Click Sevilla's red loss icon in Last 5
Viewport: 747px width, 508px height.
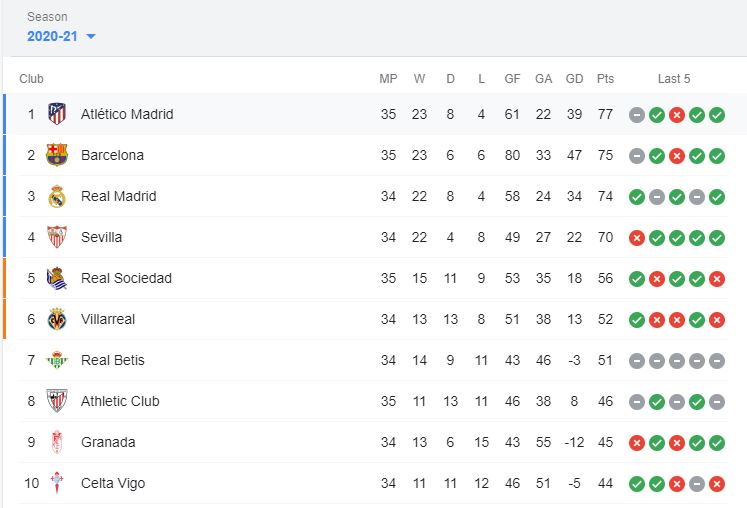[x=637, y=238]
